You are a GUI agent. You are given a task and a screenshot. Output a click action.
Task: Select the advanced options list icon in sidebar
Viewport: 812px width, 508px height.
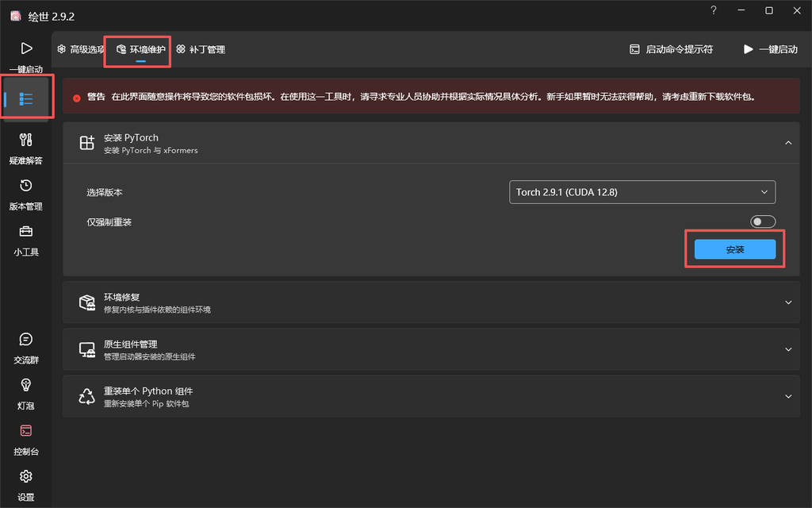[26, 98]
